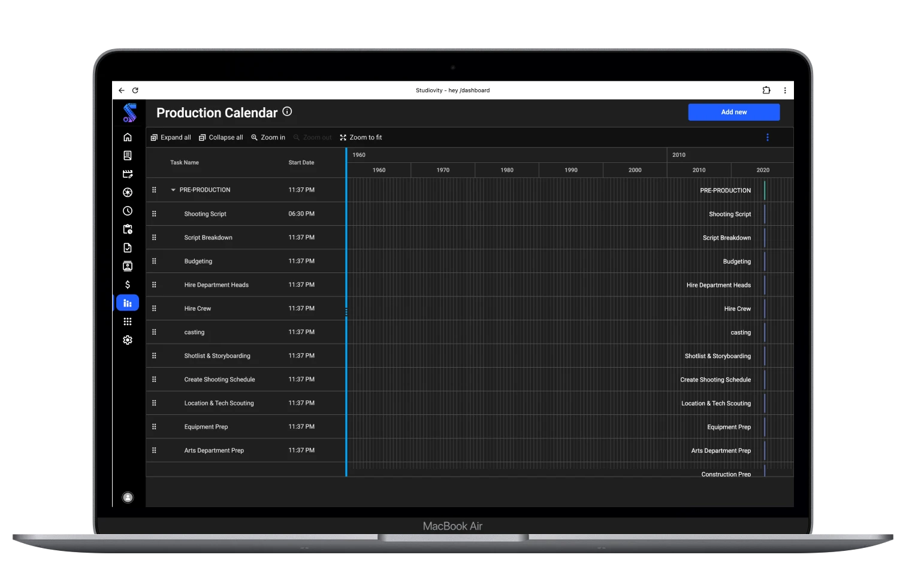This screenshot has height=588, width=906.
Task: Open the checked document sidebar icon
Action: coord(128,248)
